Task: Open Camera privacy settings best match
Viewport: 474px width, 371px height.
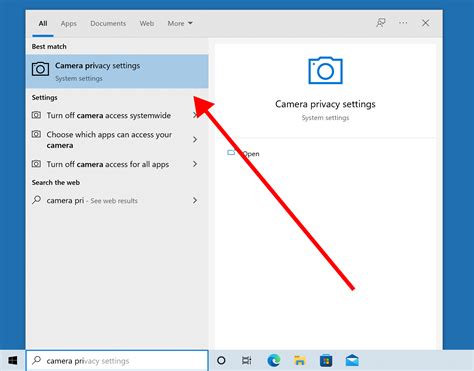Action: point(117,71)
